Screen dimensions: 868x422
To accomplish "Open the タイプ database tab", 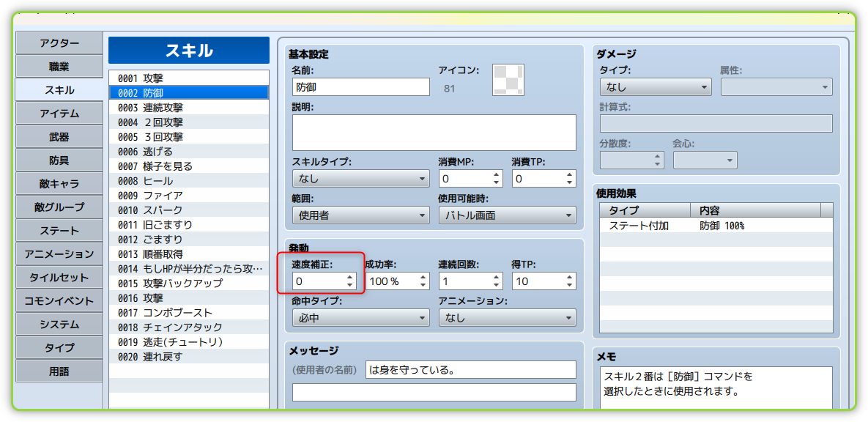I will (59, 348).
